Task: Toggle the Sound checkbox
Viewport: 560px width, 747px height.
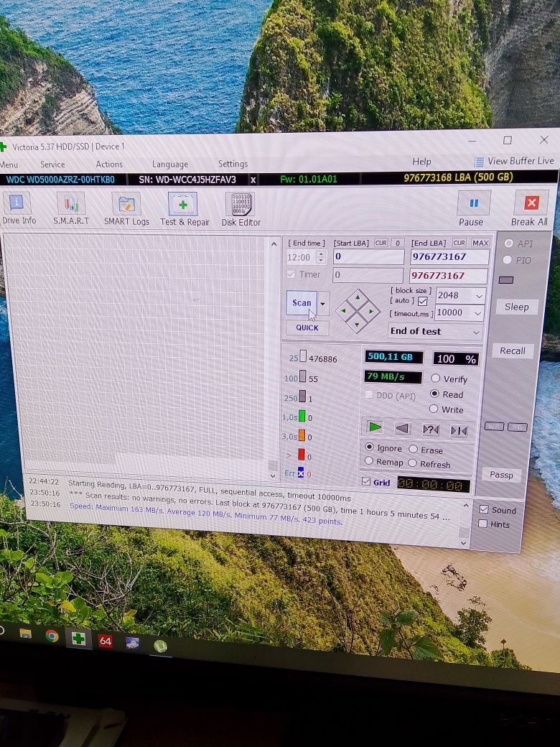Action: tap(484, 509)
